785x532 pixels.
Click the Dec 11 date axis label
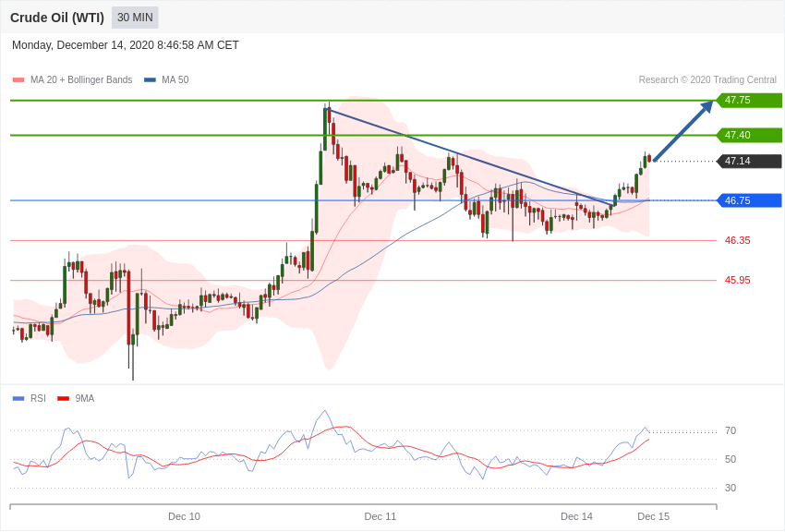tap(380, 516)
